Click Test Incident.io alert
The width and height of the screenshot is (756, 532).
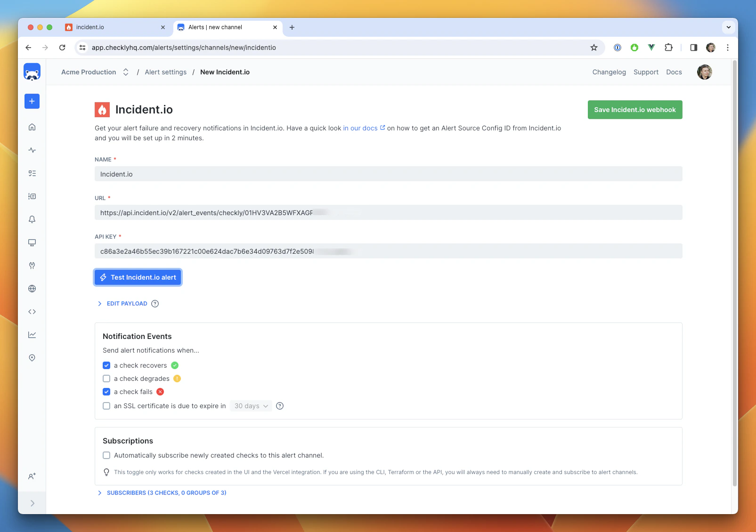[x=138, y=277]
